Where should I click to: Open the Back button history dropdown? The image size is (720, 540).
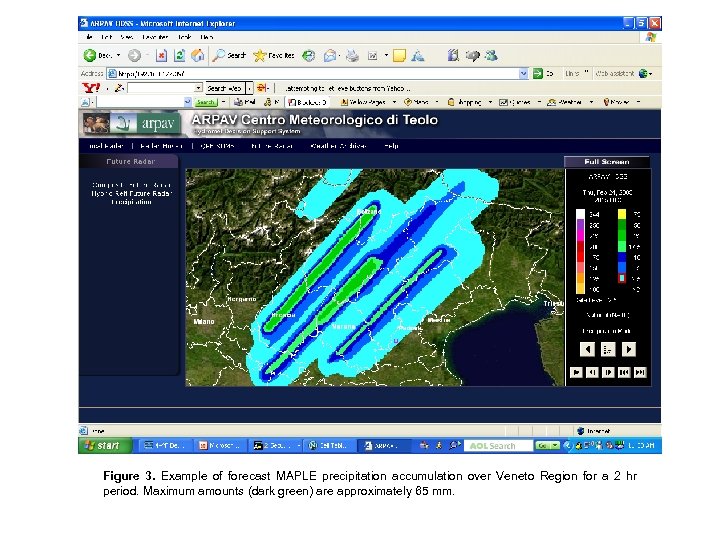[118, 56]
